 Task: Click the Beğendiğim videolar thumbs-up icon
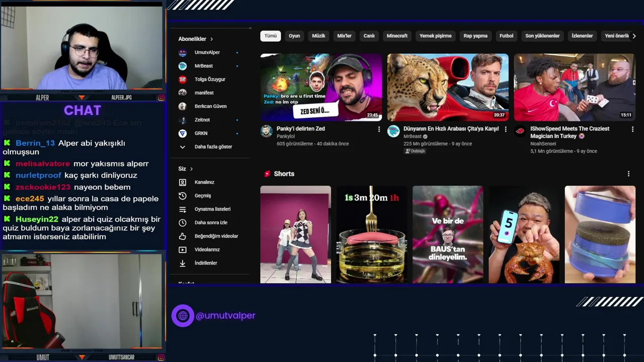[x=183, y=236]
